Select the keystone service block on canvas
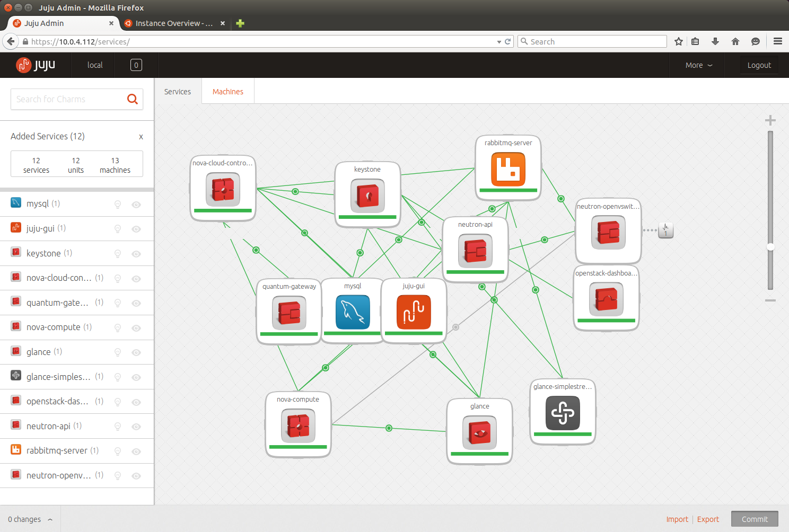789x532 pixels. click(x=367, y=194)
